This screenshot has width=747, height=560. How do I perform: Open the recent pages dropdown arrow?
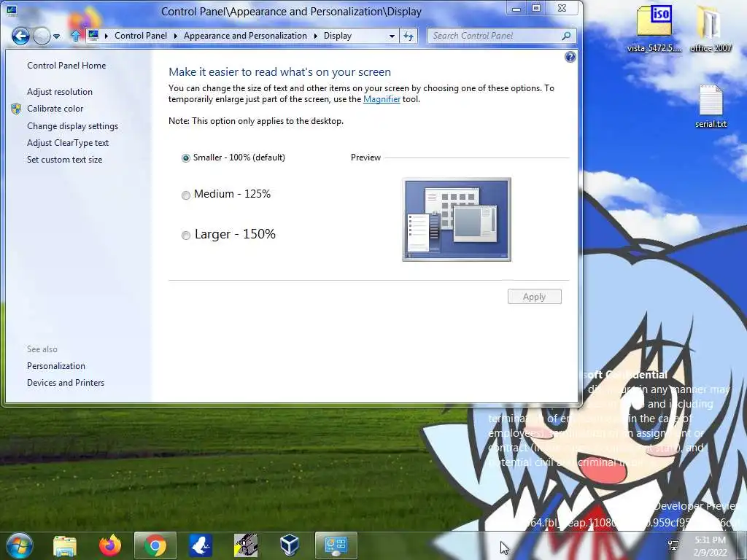[57, 36]
